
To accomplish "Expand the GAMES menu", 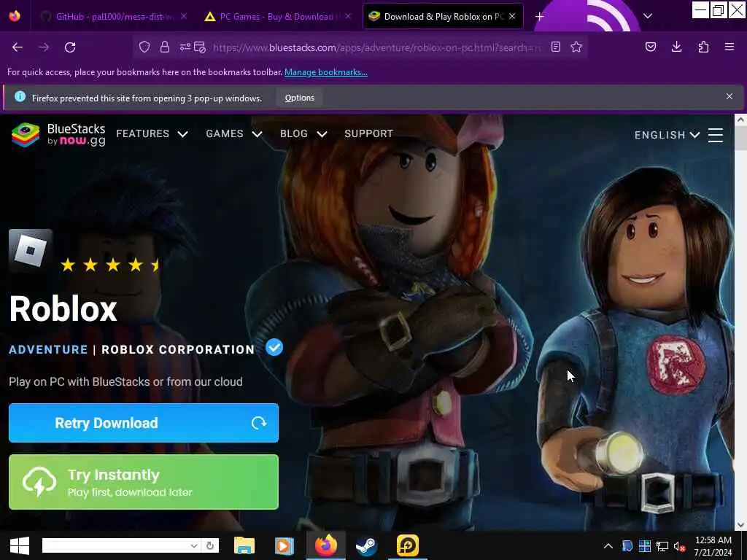I will (234, 134).
